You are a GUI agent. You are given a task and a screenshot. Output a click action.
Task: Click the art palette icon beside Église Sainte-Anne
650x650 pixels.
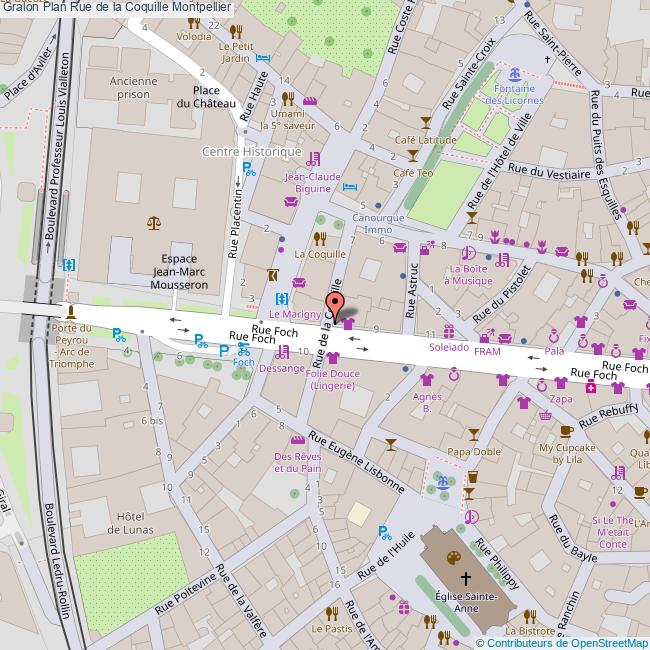point(446,557)
